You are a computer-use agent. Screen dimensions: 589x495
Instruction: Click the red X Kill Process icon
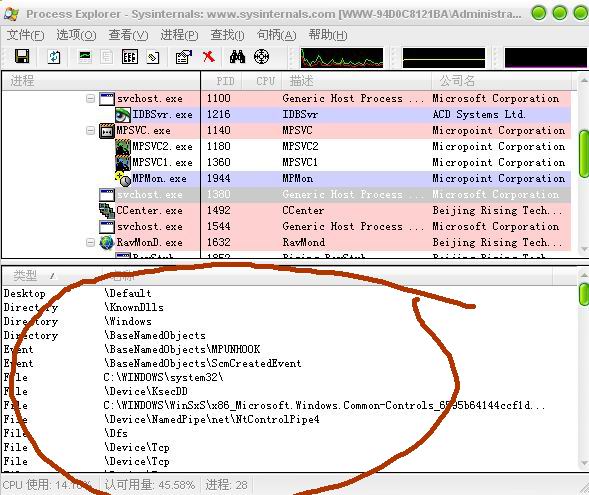tap(208, 57)
